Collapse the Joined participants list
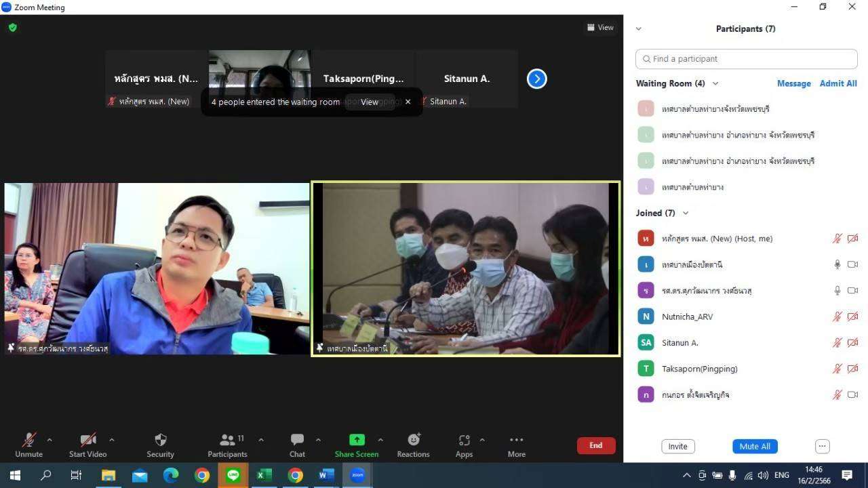868x488 pixels. pyautogui.click(x=686, y=213)
